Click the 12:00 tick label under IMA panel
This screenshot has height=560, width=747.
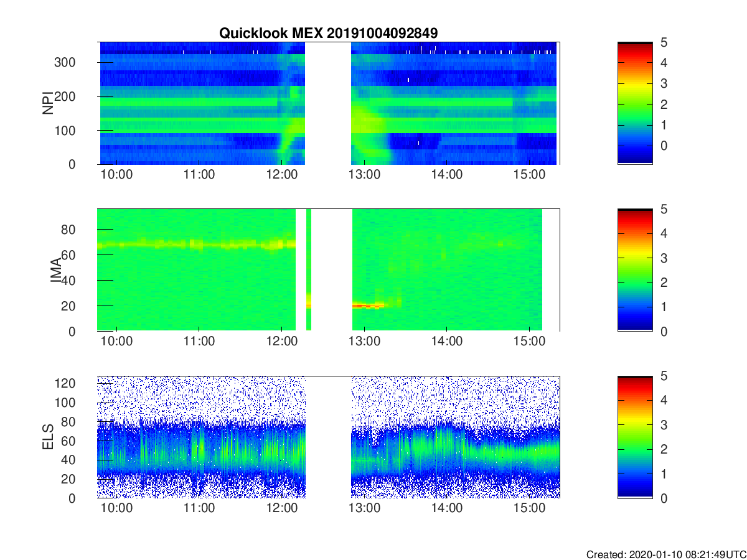click(281, 342)
